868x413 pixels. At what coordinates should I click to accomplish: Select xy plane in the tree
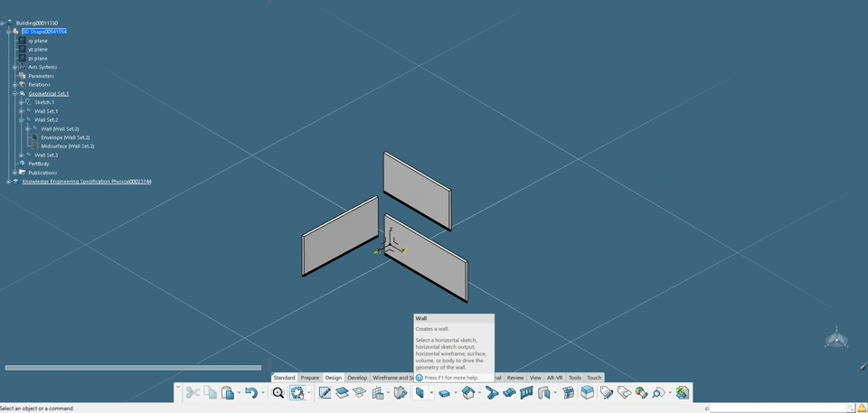click(38, 41)
